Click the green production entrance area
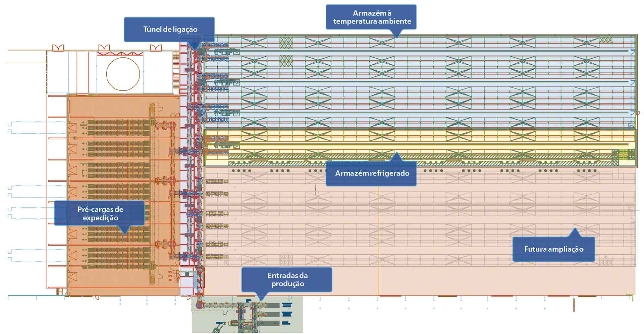Screen dimensions: 644x334 248,314
